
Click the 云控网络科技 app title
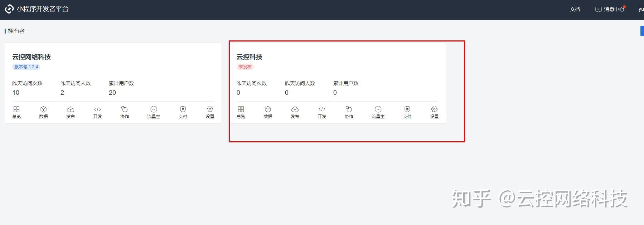click(32, 57)
